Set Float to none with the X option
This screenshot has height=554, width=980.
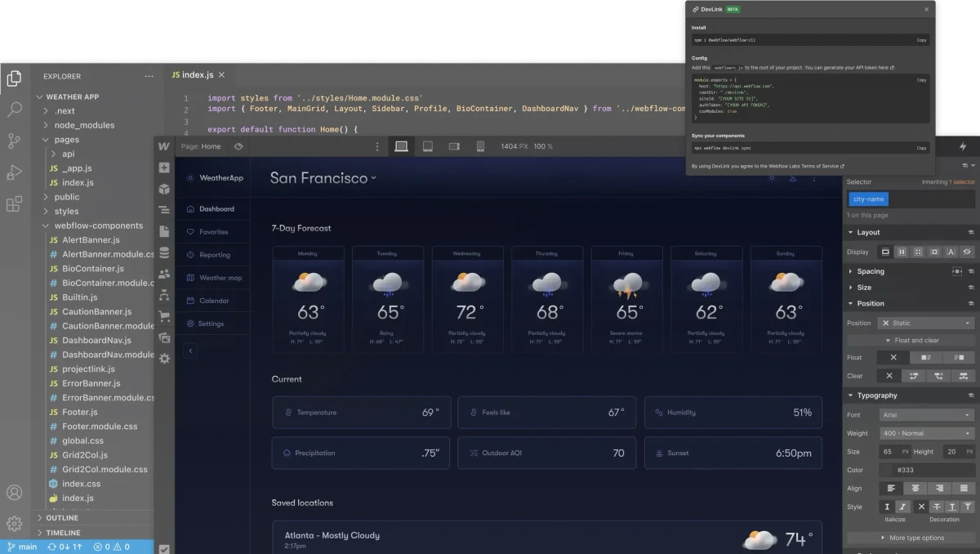point(893,357)
